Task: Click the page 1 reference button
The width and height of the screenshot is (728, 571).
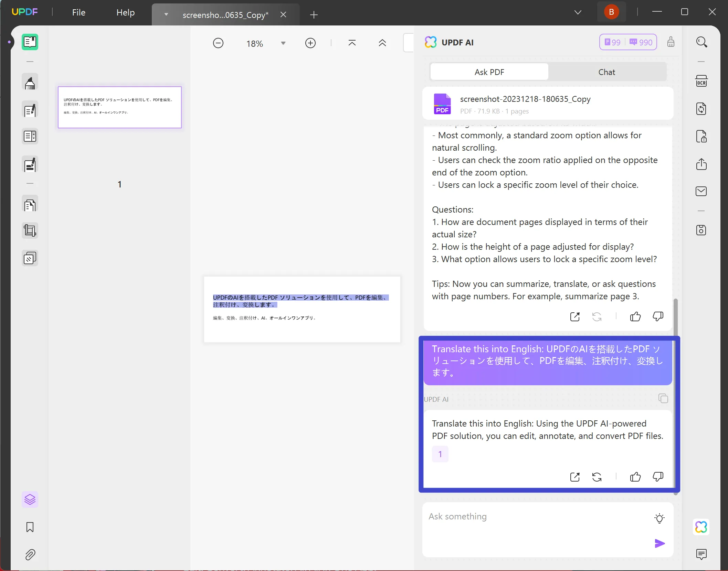Action: [440, 454]
